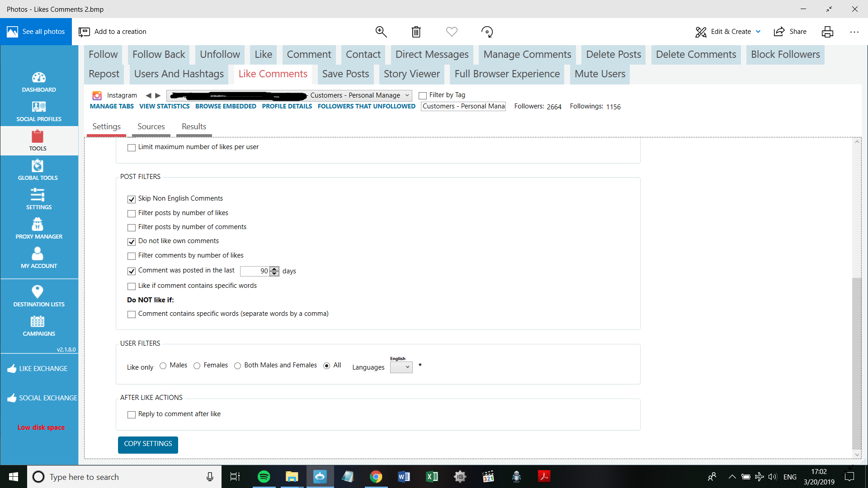The height and width of the screenshot is (488, 868).
Task: Switch to the Results tab
Action: 194,127
